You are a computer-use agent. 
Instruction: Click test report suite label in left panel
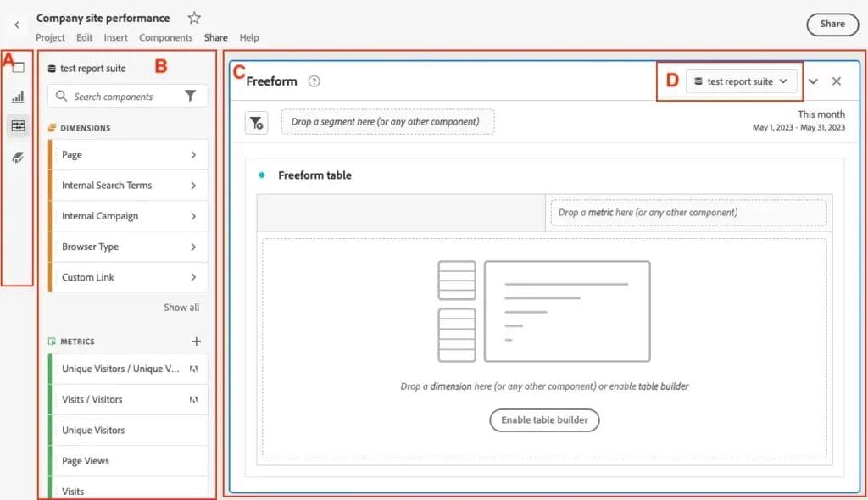click(92, 68)
